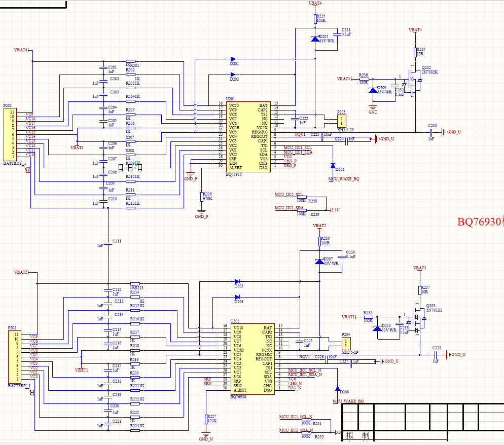Click the MCU_WAKE_BQ net label near D206
Image resolution: width=504 pixels, height=445 pixels.
click(x=344, y=179)
